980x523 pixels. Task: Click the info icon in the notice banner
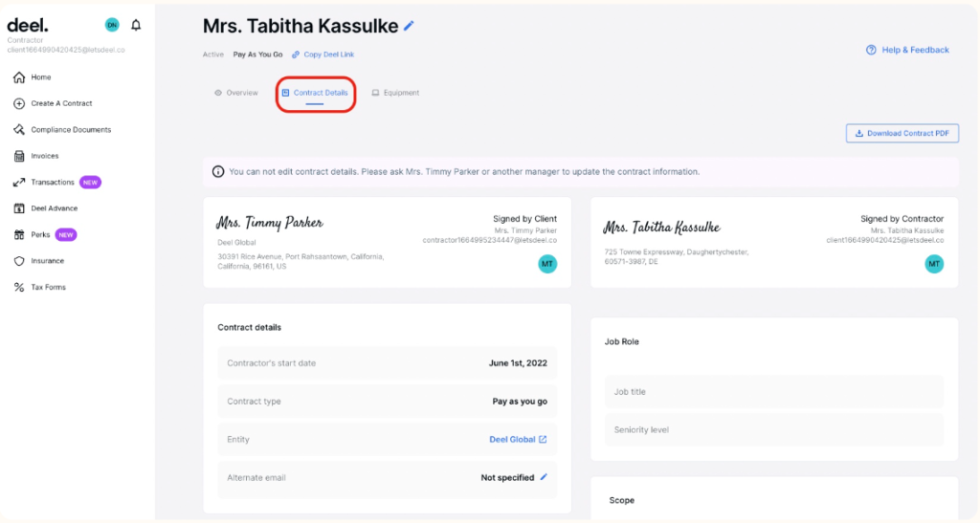tap(218, 172)
